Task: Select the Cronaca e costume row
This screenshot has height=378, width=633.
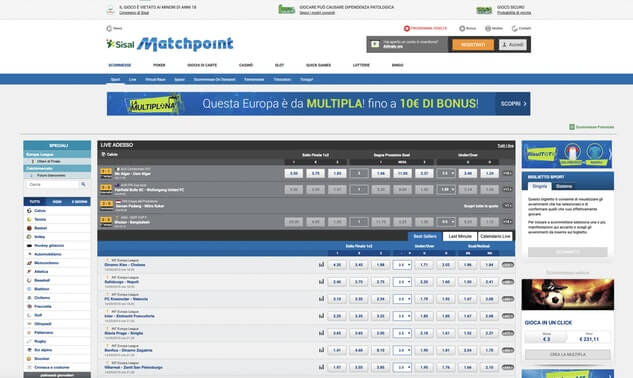Action: point(57,368)
